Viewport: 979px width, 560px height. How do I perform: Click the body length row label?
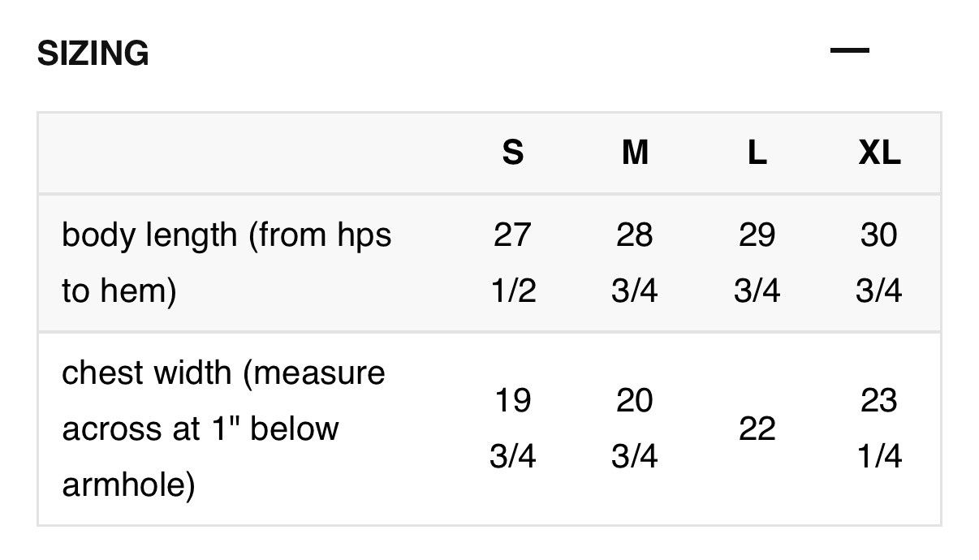click(x=226, y=263)
